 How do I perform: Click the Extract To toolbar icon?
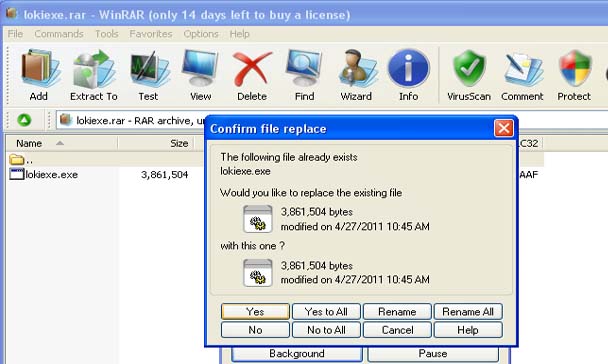click(x=94, y=69)
